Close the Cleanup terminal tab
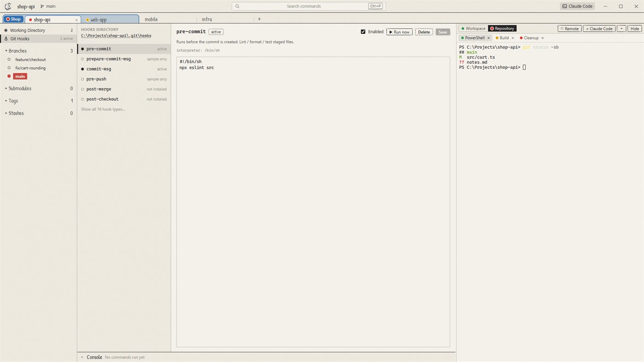 tap(543, 38)
